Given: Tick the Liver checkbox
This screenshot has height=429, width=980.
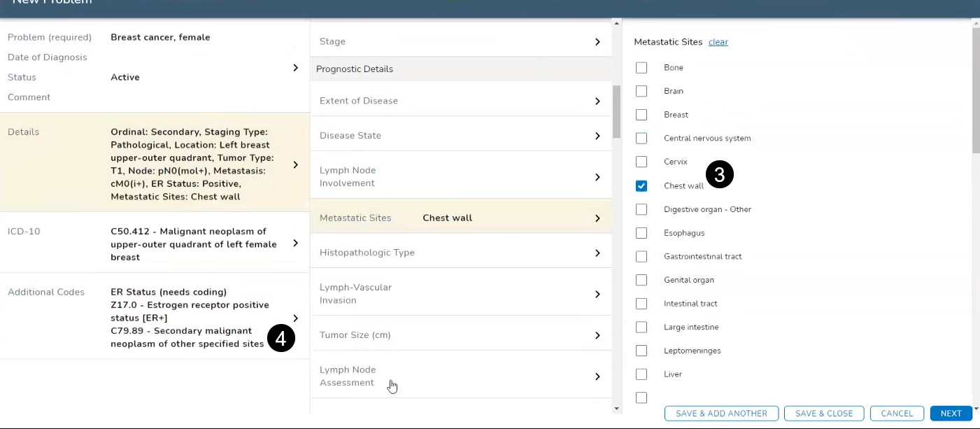Looking at the screenshot, I should click(641, 374).
